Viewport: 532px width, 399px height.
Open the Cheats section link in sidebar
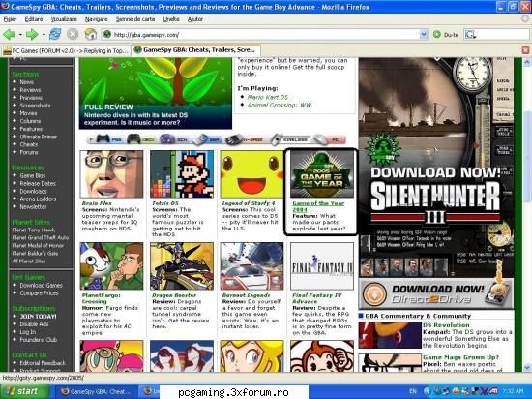click(x=29, y=144)
